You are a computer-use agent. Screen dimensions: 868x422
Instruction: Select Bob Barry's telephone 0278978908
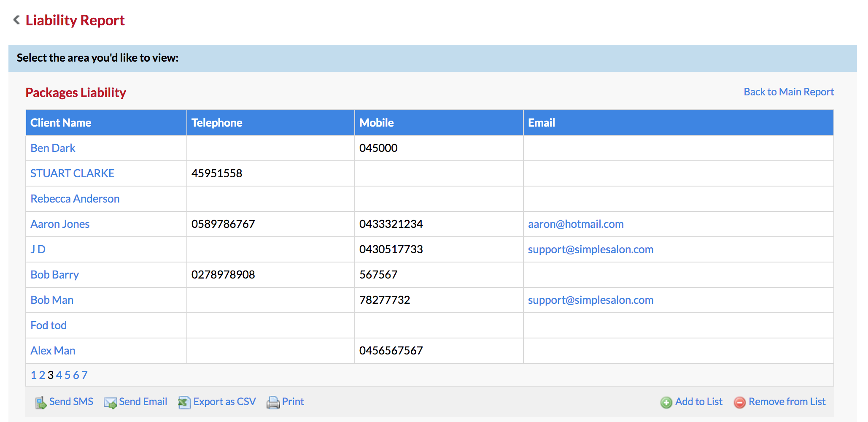click(x=223, y=275)
